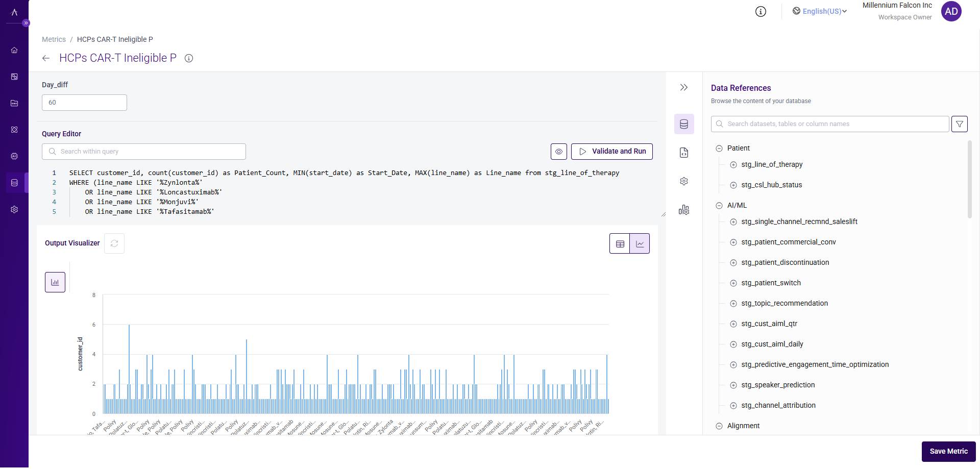Click the Home icon in the left sidebar
Viewport: 980px width, 469px height.
[x=14, y=50]
